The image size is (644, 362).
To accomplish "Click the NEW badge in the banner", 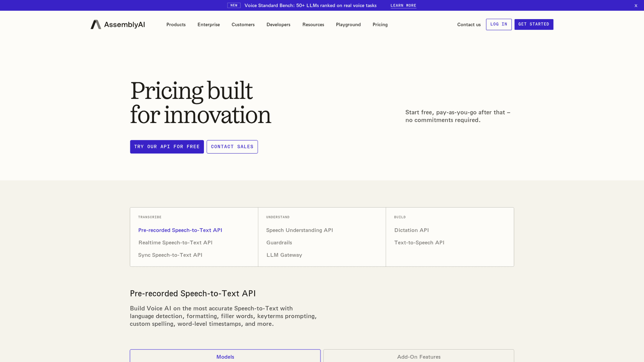I will [234, 5].
